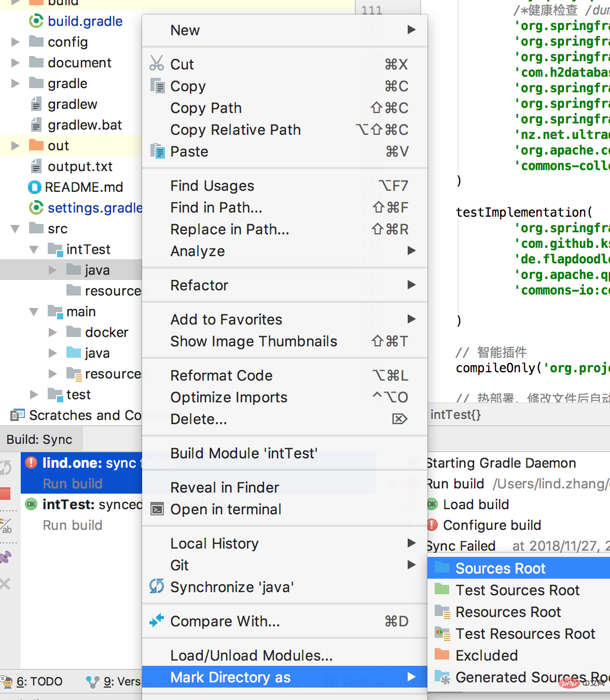Collapse the src folder
Image resolution: width=610 pixels, height=700 pixels.
click(16, 228)
